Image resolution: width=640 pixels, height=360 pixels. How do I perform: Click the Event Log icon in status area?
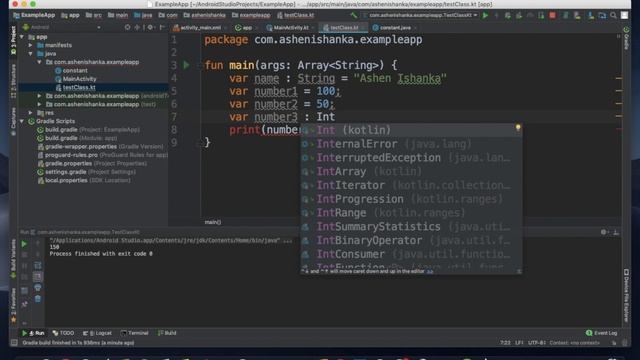tap(589, 333)
